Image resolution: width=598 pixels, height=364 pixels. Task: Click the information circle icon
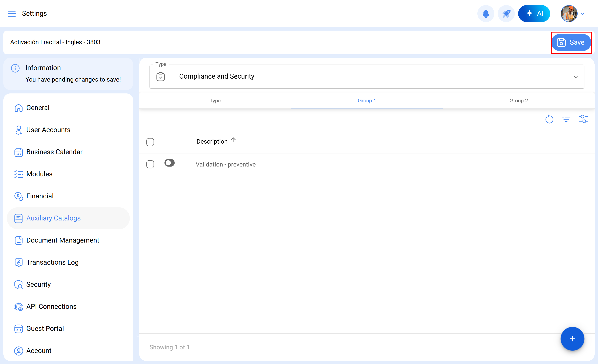[x=15, y=68]
